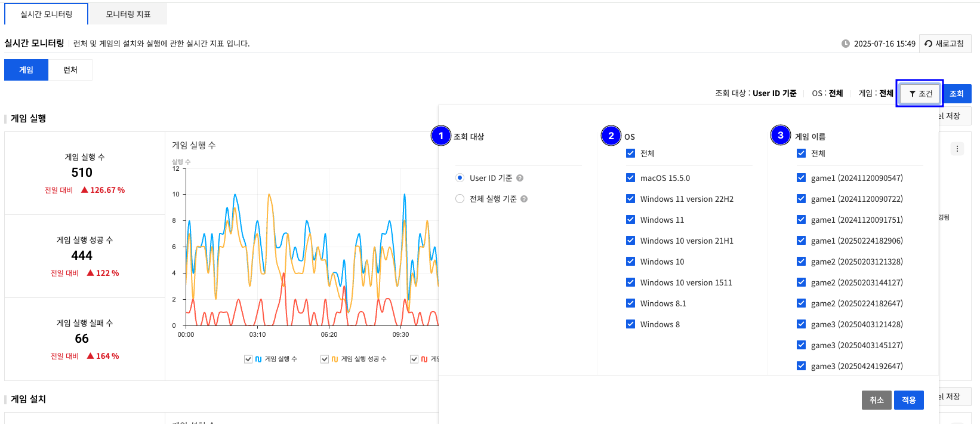980x424 pixels.
Task: Toggle the 전체 checkbox under 게임 이름
Action: point(801,153)
